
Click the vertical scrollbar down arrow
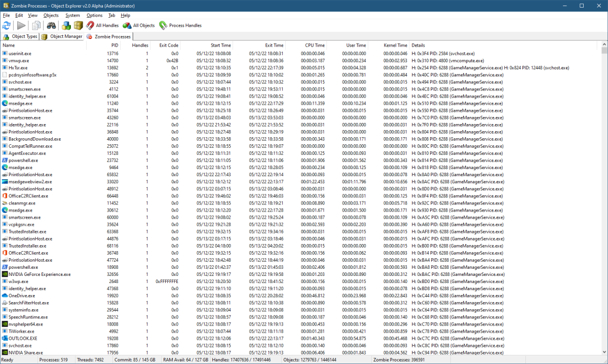tap(604, 352)
